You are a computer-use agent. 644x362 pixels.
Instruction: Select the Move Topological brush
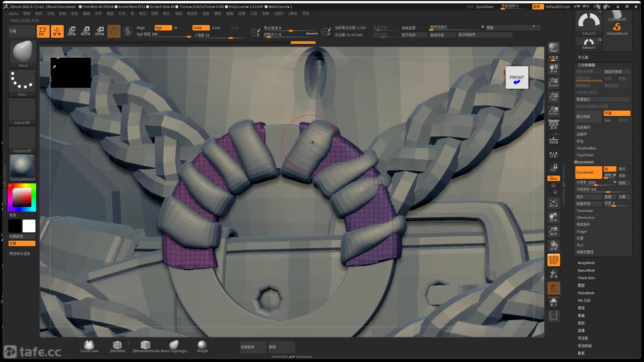point(174,346)
